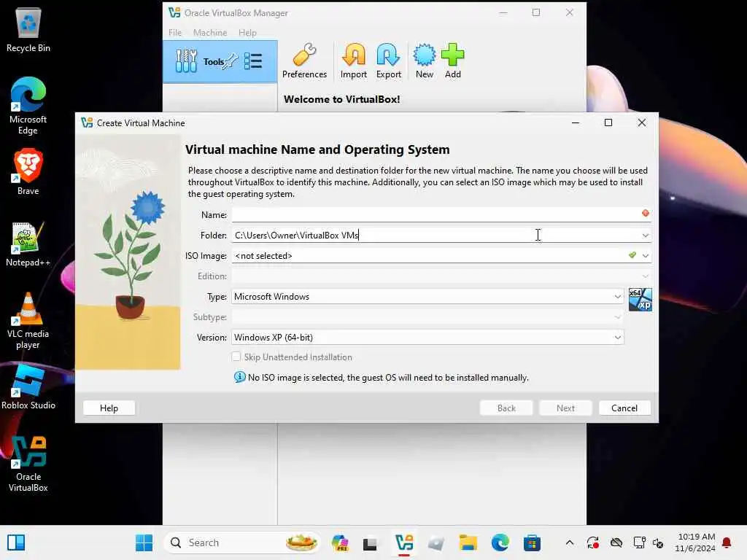
Task: Click the 'Welcome to VirtualBox!' heading
Action: pyautogui.click(x=341, y=99)
